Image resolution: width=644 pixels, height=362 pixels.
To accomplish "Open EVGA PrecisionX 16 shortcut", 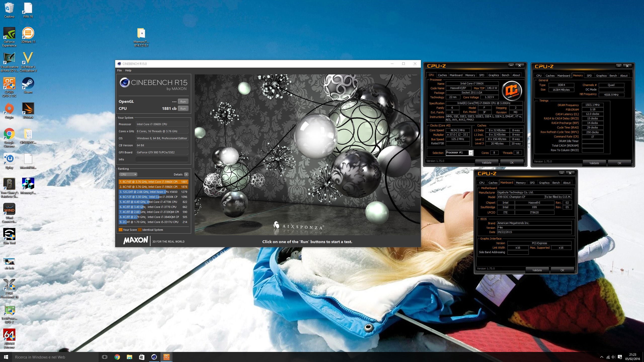I will pos(9,288).
